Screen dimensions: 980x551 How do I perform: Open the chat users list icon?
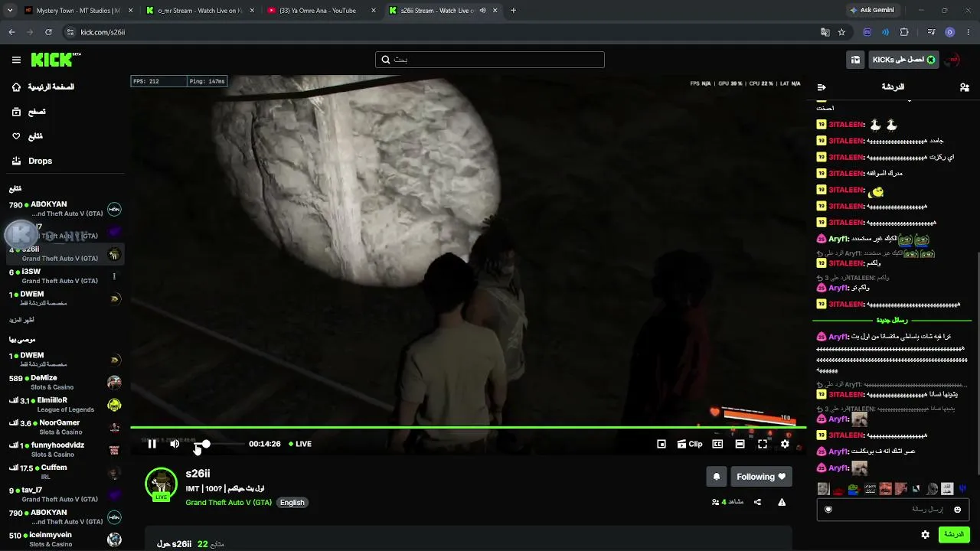[x=964, y=87]
